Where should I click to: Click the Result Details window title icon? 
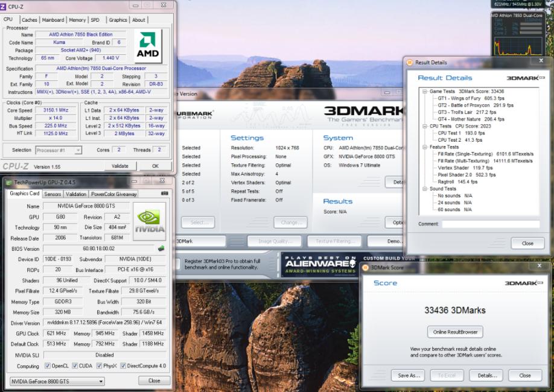(x=410, y=63)
